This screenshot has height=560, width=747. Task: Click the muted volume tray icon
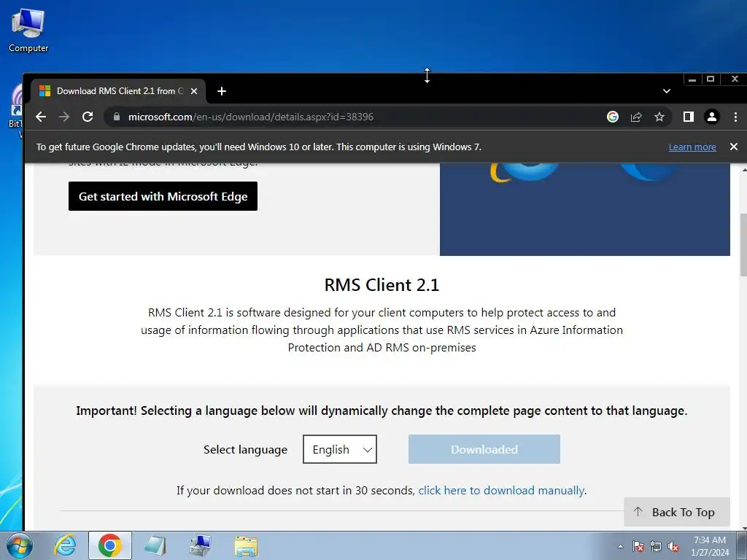(x=673, y=546)
